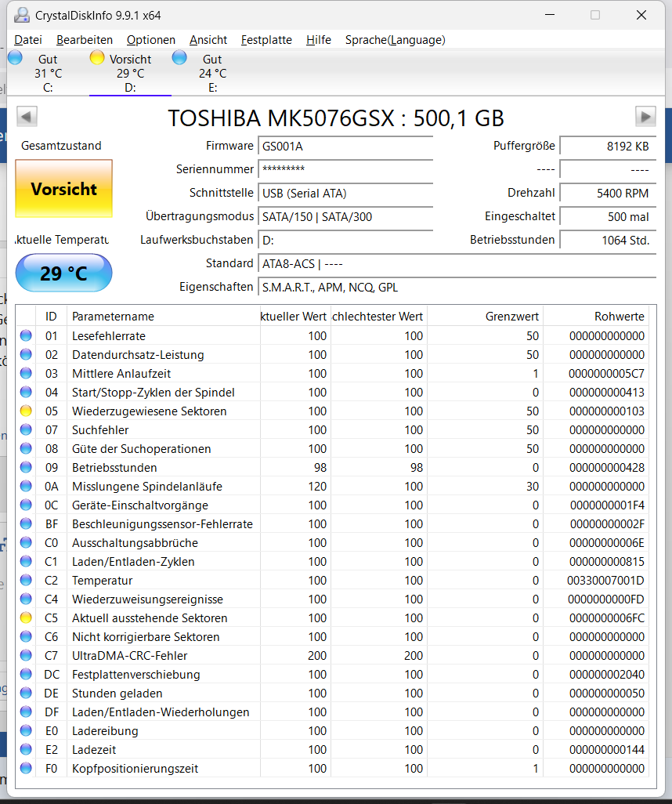Click the yellow Vorsicht health status button
The height and width of the screenshot is (804, 672).
pos(64,189)
